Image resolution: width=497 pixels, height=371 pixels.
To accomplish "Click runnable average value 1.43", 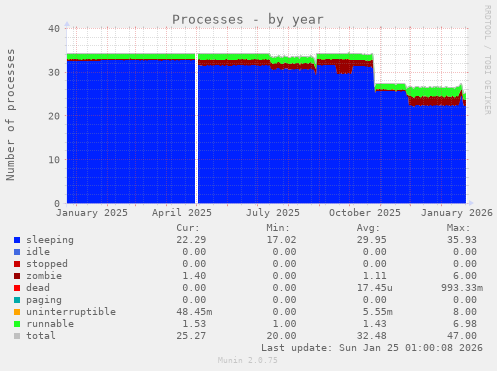I will (x=375, y=324).
